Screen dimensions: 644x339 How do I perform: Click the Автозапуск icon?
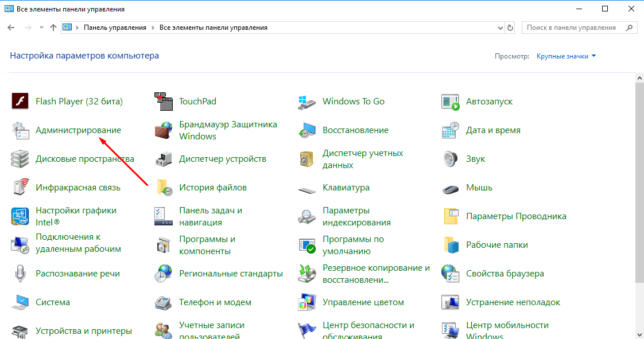[x=450, y=102]
